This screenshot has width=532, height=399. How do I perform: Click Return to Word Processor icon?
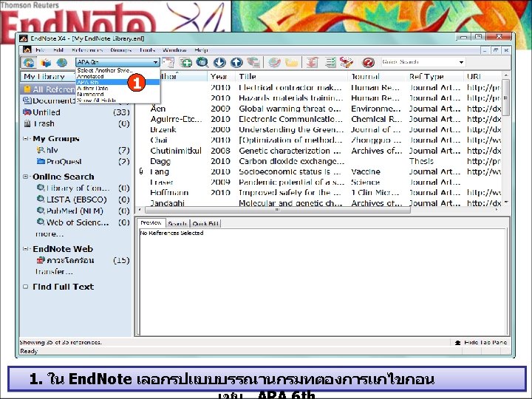pos(347,62)
